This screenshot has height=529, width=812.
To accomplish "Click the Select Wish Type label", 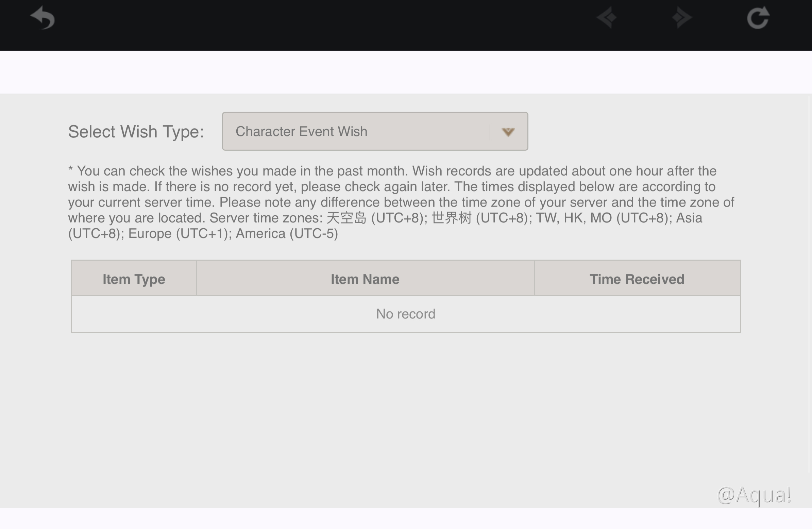I will (x=136, y=132).
